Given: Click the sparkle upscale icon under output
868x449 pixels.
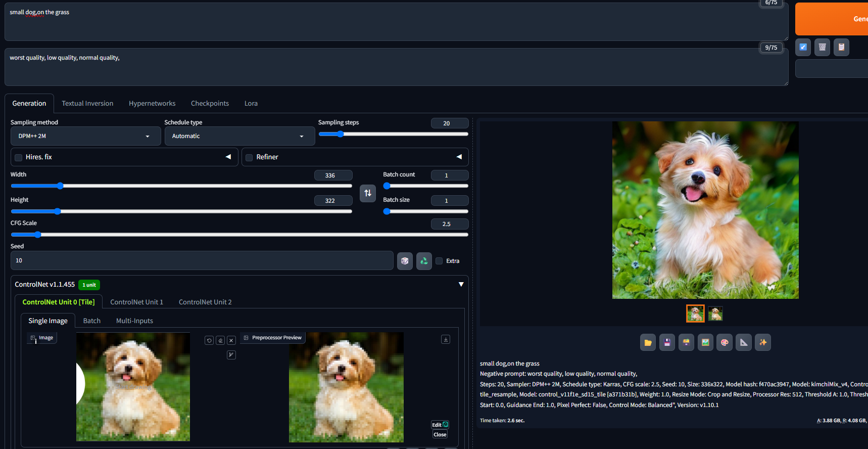Looking at the screenshot, I should click(763, 342).
